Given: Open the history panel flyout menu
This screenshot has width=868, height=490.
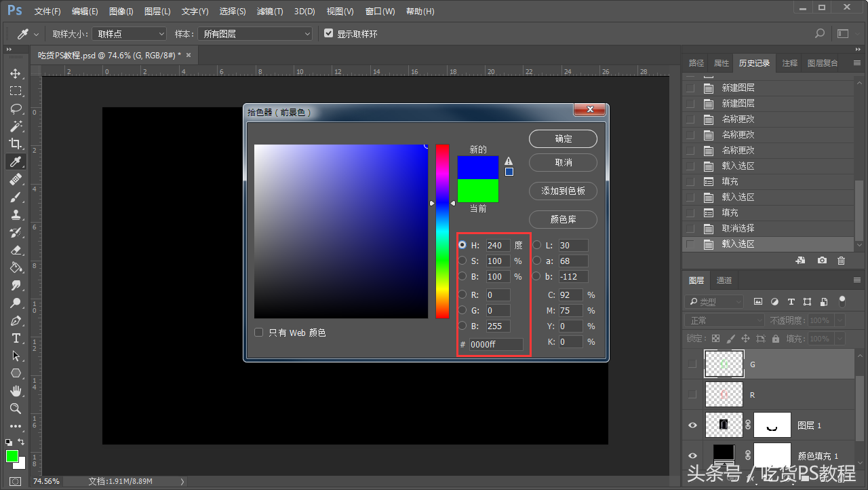Looking at the screenshot, I should [857, 62].
